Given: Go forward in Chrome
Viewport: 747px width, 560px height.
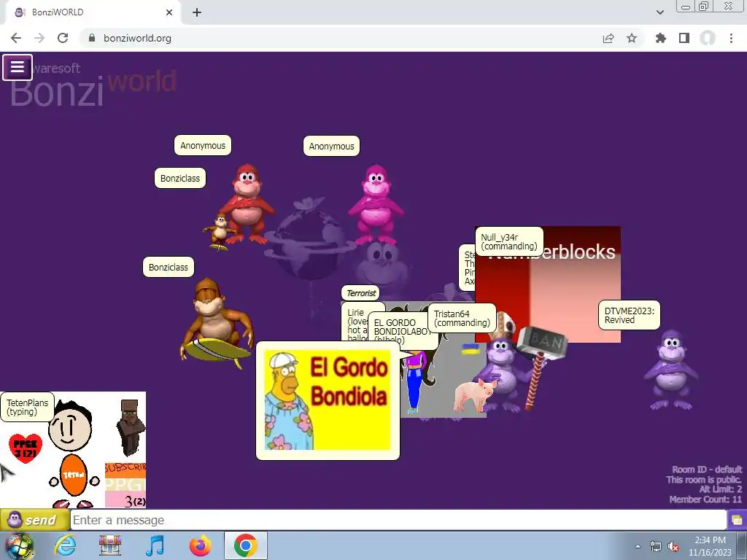Looking at the screenshot, I should 39,38.
